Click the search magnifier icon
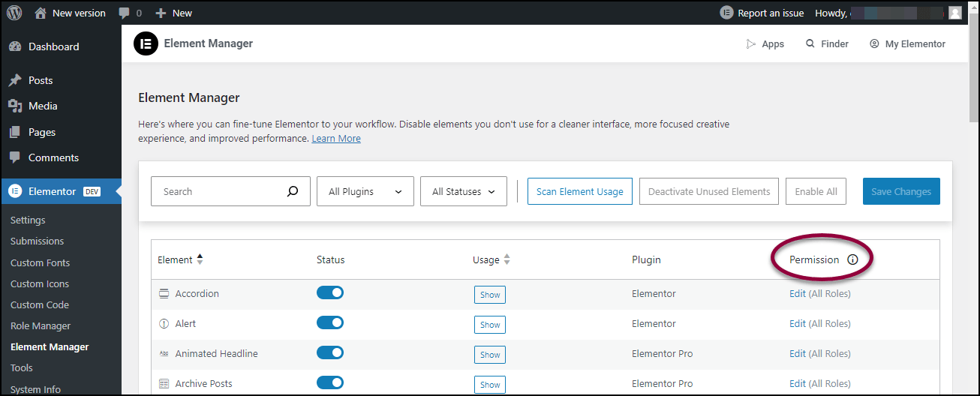 click(x=293, y=191)
